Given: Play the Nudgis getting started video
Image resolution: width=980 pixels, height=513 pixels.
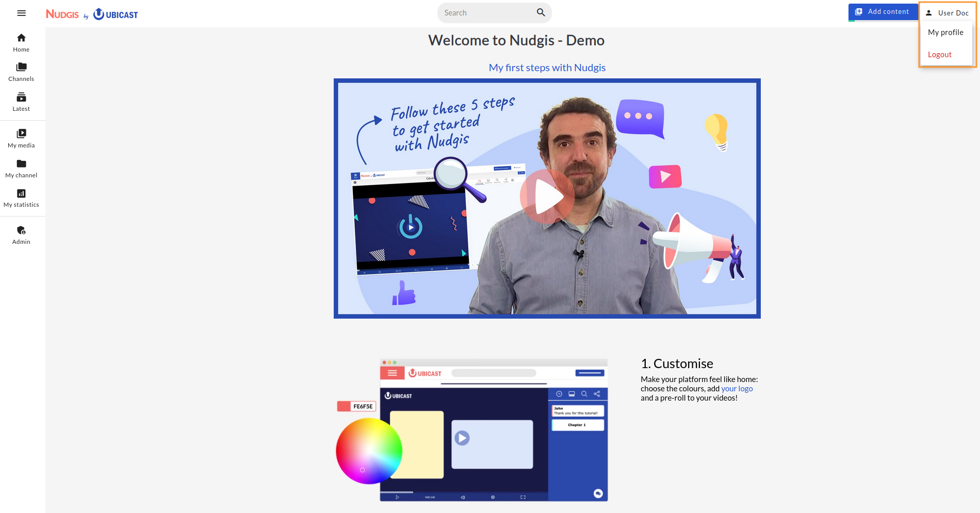Looking at the screenshot, I should click(547, 197).
